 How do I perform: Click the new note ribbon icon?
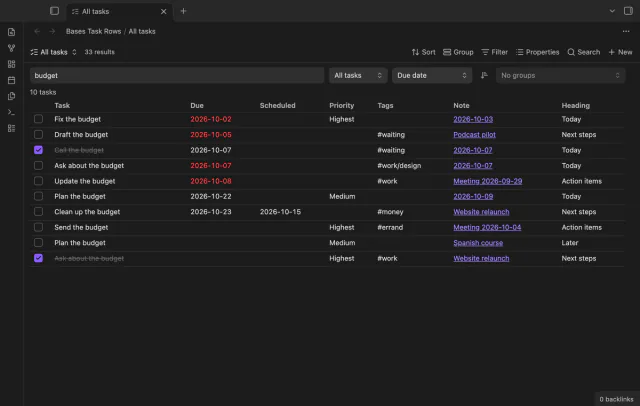(11, 32)
